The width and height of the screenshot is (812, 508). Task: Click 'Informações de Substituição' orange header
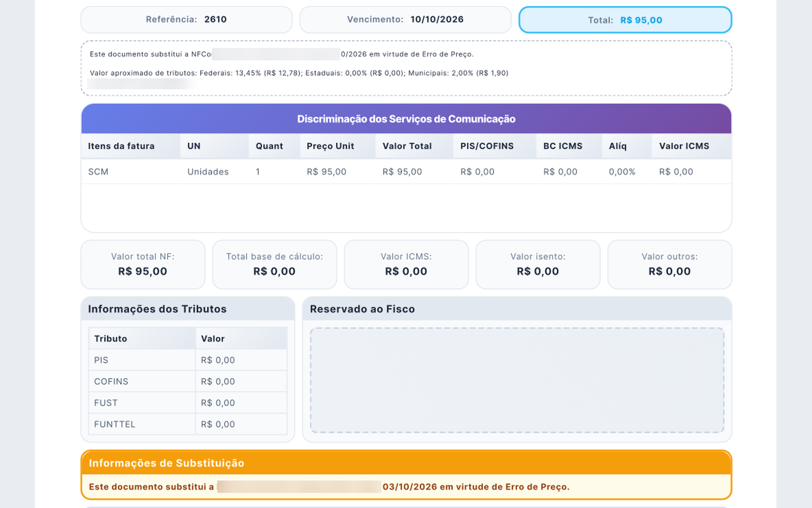(x=406, y=463)
